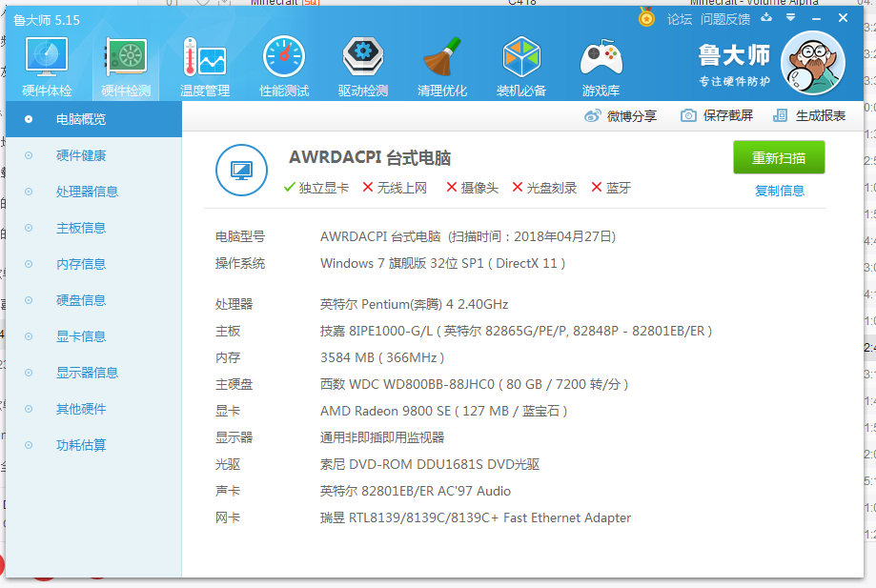Click the RTL8139 Ethernet adapter value

click(x=476, y=518)
